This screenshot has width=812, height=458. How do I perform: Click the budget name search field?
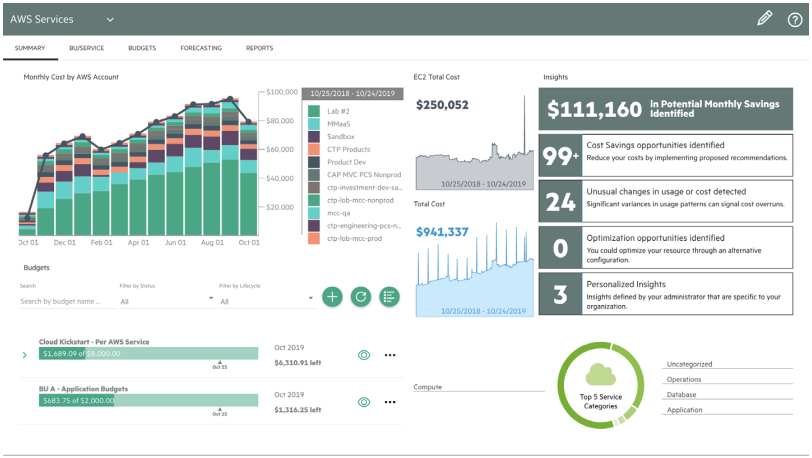pos(64,301)
